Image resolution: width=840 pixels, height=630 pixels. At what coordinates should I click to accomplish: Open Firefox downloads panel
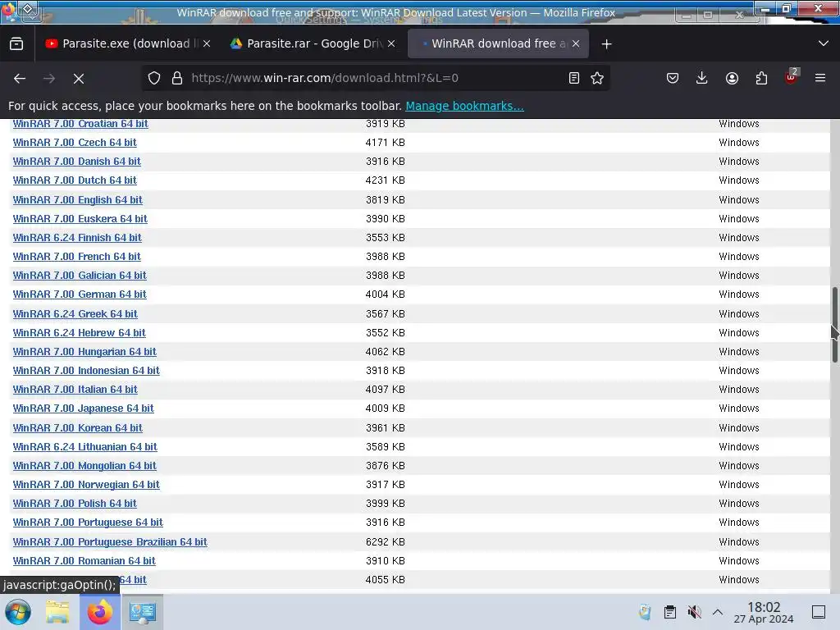click(702, 78)
